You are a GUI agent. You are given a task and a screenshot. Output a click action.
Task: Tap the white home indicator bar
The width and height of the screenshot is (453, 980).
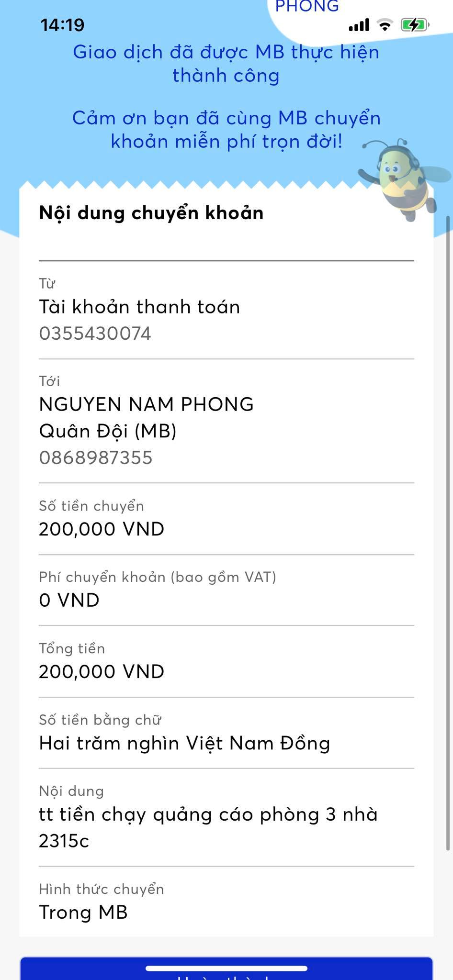coord(226,969)
